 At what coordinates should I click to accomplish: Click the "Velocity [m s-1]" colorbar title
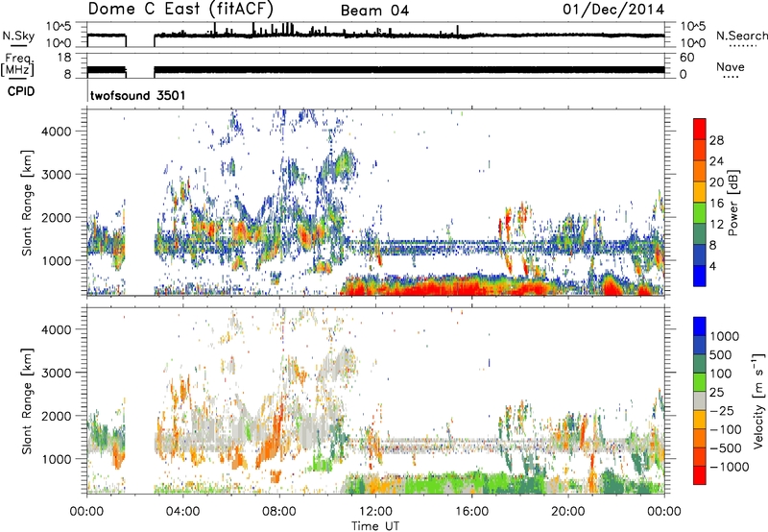point(758,400)
